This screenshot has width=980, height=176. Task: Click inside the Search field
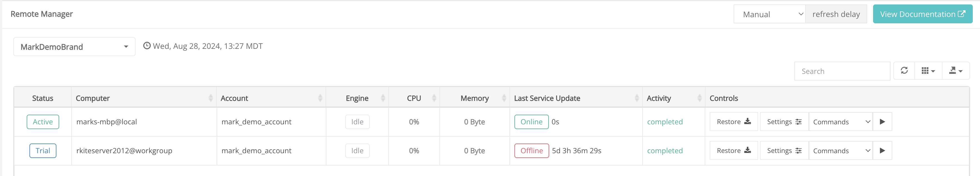point(842,71)
